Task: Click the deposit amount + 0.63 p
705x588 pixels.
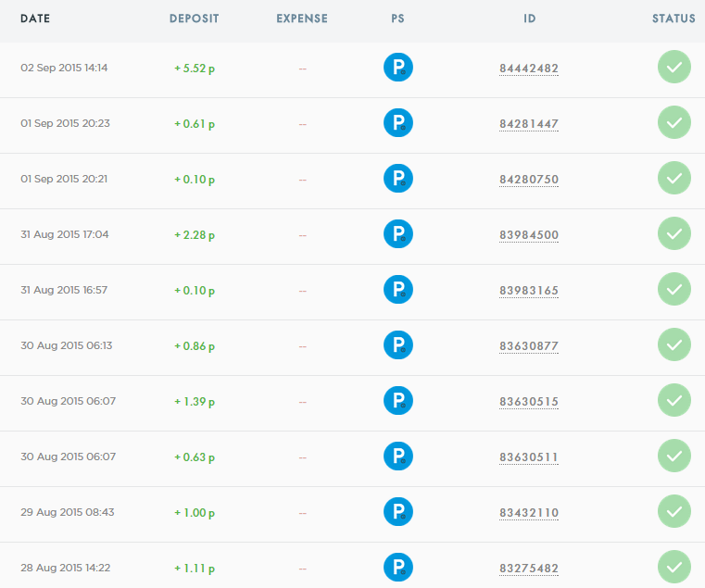Action: coord(195,457)
